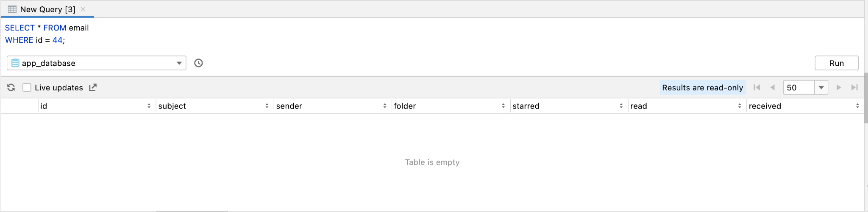Sort by the id column
Screen dimensions: 868x212
click(x=149, y=106)
